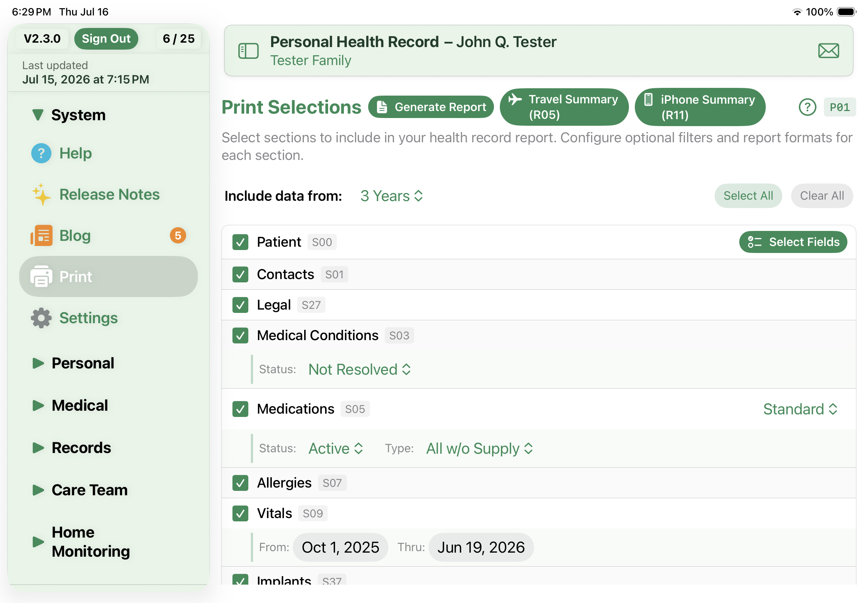
Task: Expand the Medical section
Action: 38,406
